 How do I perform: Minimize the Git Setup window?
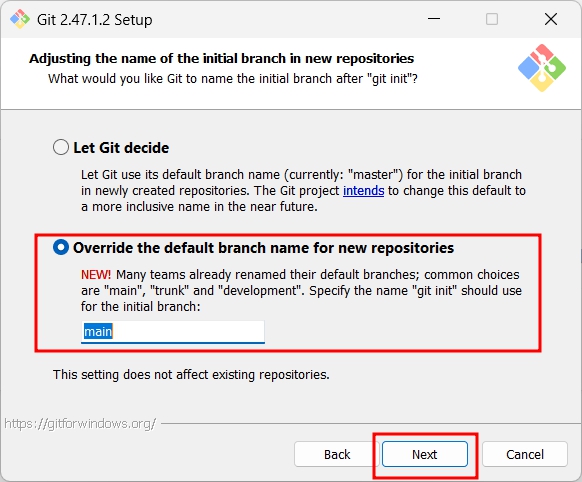tap(434, 19)
